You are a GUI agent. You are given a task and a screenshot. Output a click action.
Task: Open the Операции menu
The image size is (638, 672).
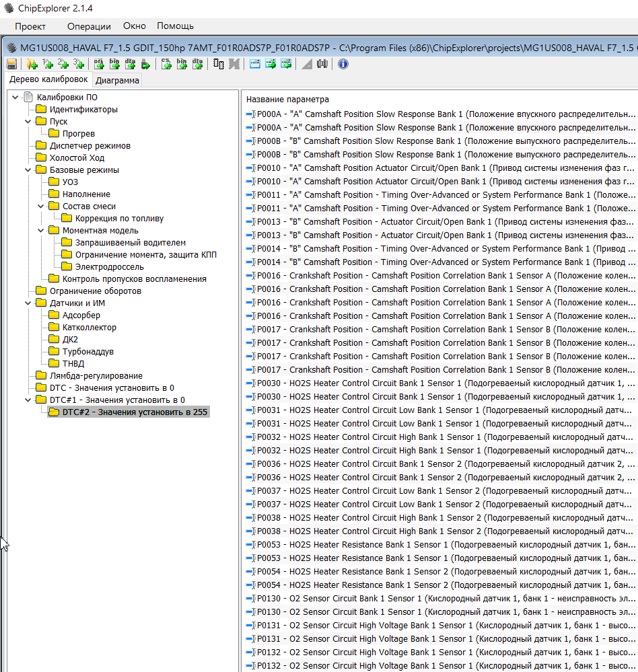89,26
